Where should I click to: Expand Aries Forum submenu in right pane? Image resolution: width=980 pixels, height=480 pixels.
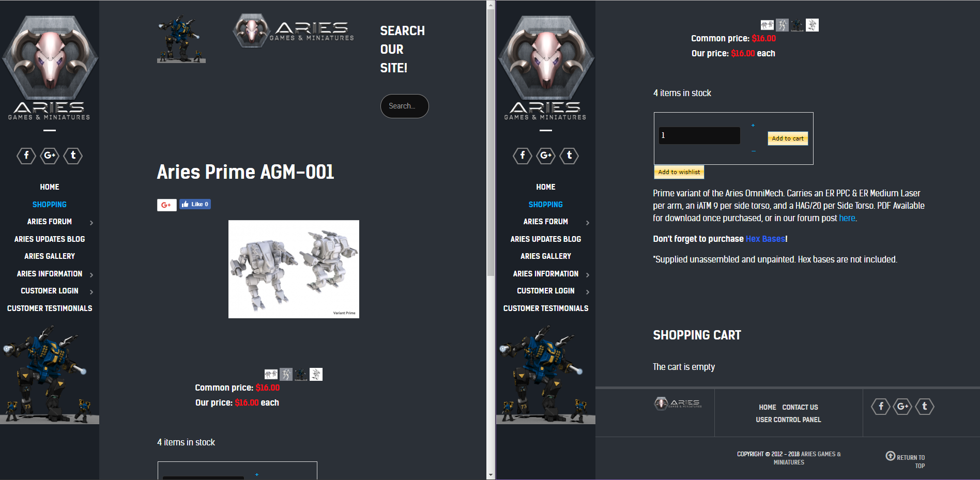tap(588, 223)
